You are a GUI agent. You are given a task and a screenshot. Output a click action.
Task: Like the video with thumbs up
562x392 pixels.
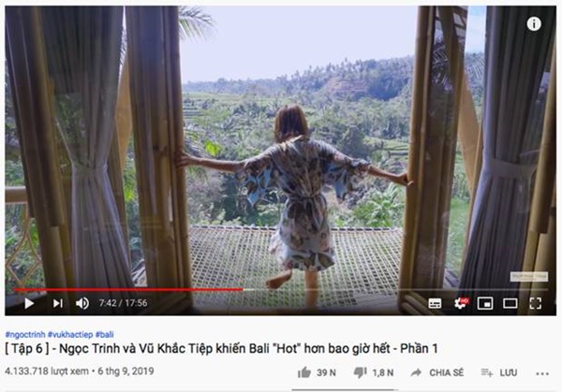317,372
